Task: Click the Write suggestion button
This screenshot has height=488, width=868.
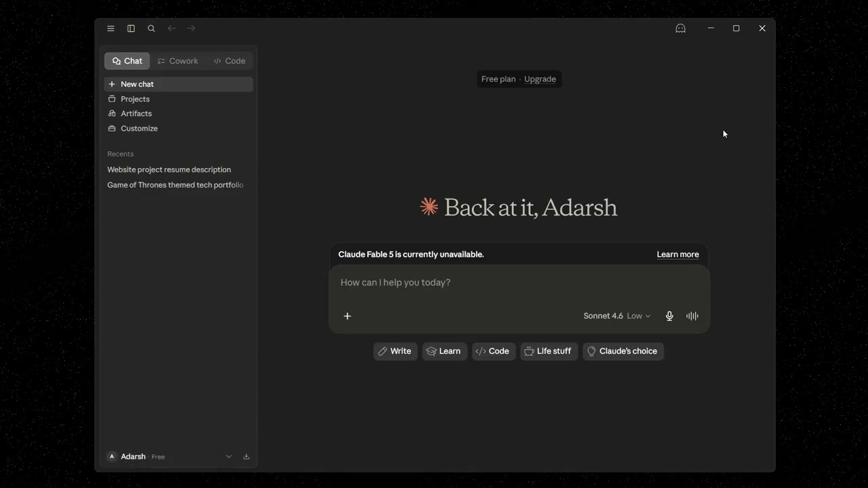Action: (x=395, y=351)
